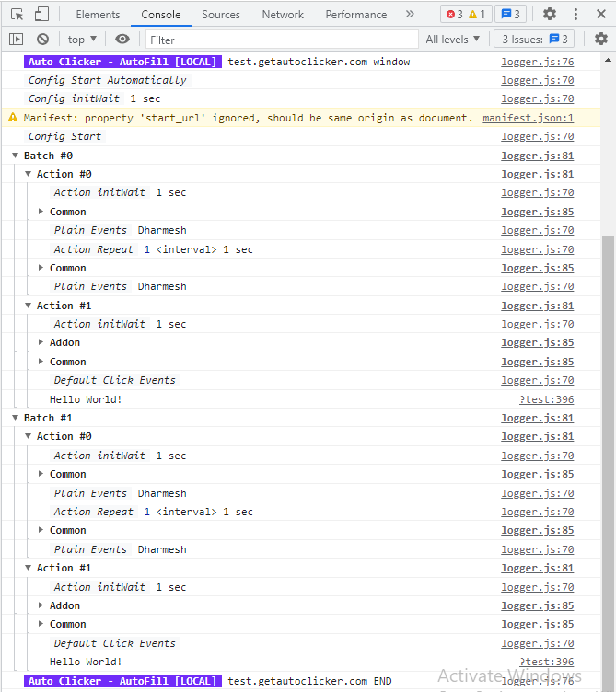Click inside the Filter input field
This screenshot has width=616, height=692.
point(276,40)
